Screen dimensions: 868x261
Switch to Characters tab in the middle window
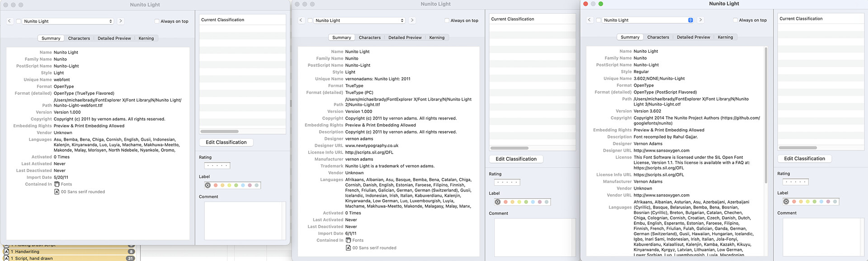(370, 37)
